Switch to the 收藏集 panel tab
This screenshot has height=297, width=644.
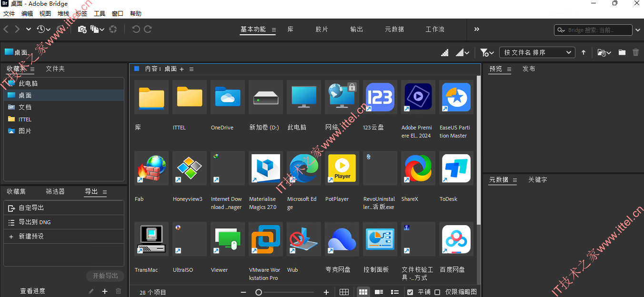16,192
